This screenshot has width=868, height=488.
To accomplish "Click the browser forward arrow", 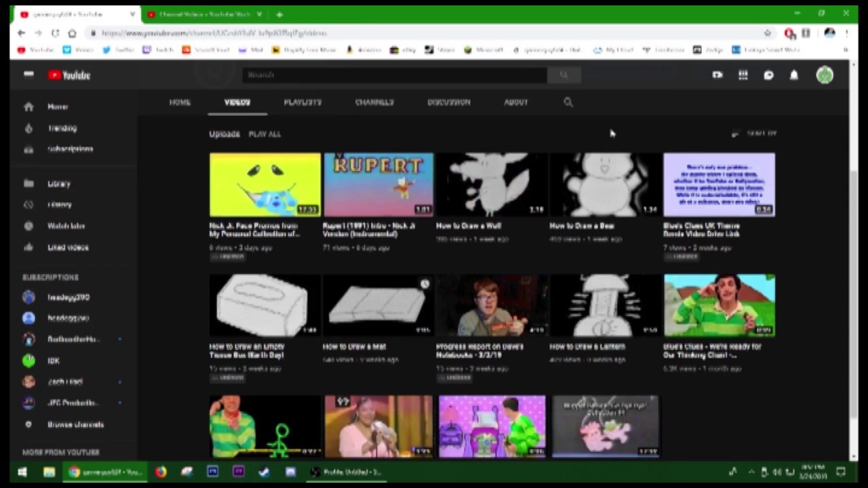I will (x=38, y=33).
